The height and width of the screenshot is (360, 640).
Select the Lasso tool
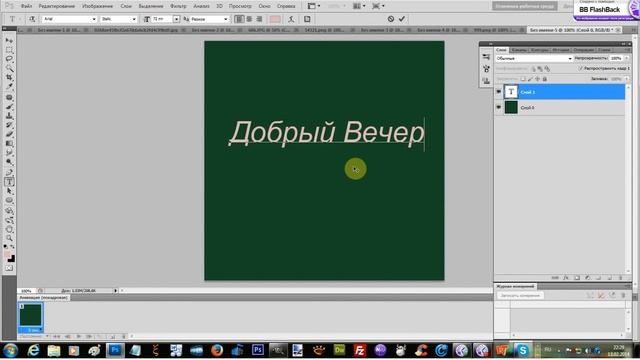tap(9, 59)
